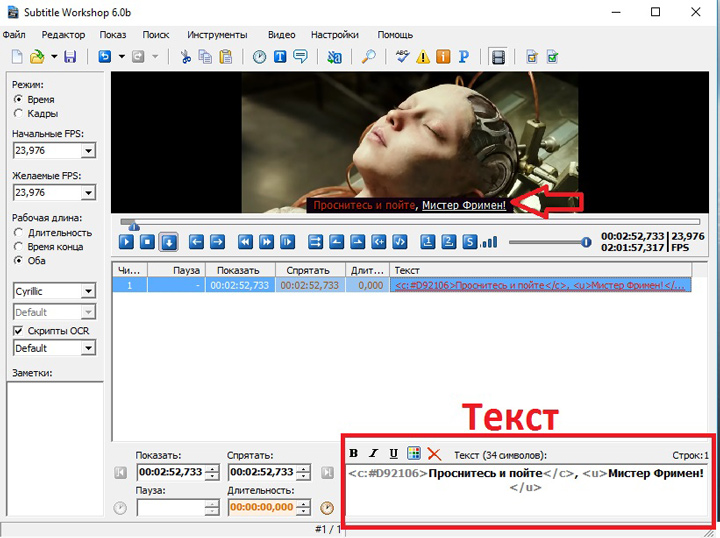Open the Показ menu
720x538 pixels.
113,35
